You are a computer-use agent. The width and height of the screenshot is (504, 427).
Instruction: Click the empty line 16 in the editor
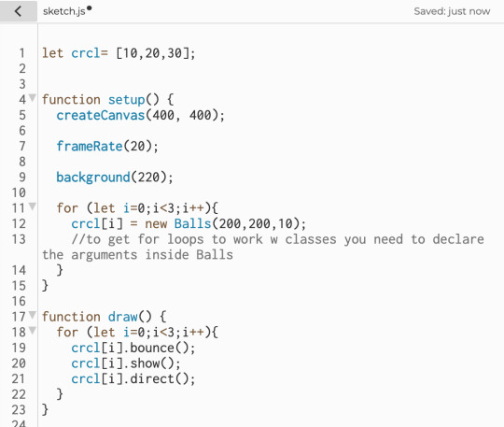pyautogui.click(x=270, y=302)
